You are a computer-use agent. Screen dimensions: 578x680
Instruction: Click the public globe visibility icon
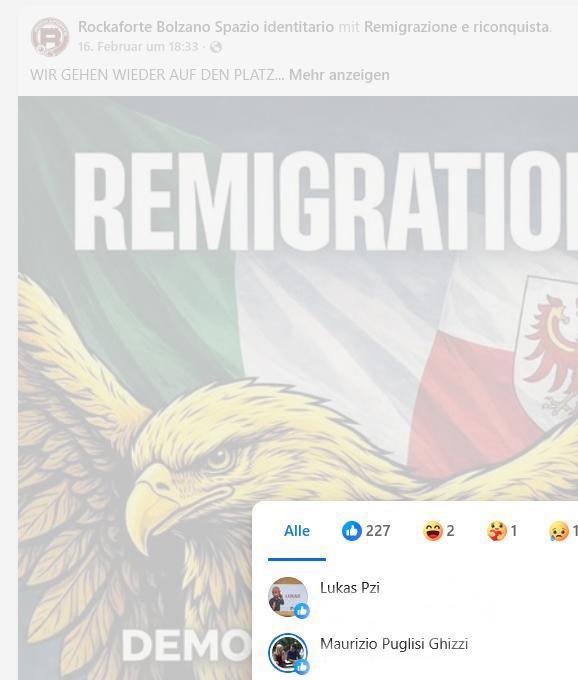pos(216,47)
